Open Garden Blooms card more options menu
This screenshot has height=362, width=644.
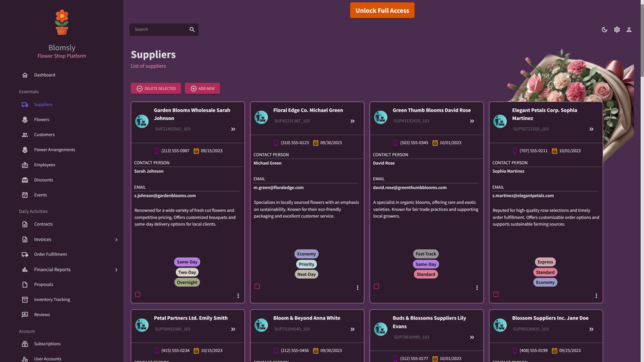pyautogui.click(x=238, y=296)
